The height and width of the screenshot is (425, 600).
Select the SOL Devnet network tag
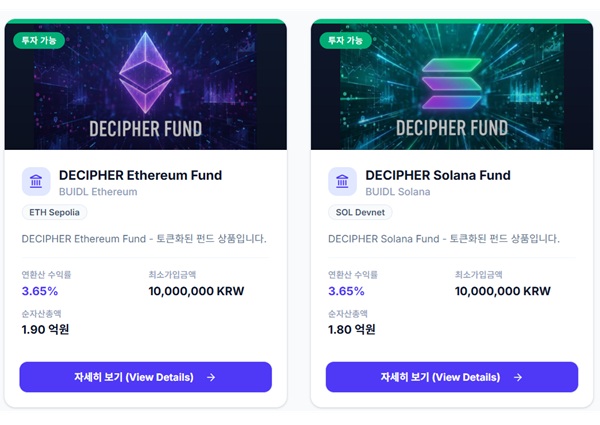[360, 212]
